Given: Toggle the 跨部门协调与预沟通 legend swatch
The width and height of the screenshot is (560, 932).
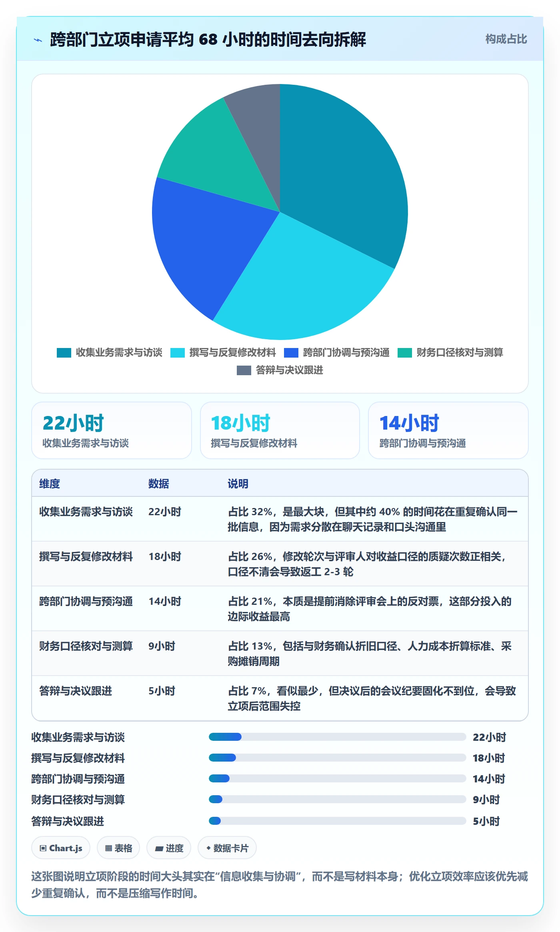Looking at the screenshot, I should tap(291, 353).
